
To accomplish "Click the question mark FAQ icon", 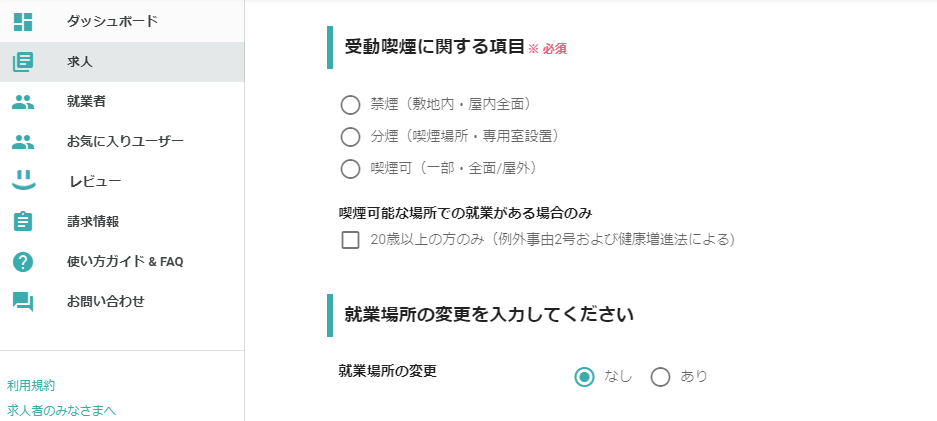I will point(23,262).
